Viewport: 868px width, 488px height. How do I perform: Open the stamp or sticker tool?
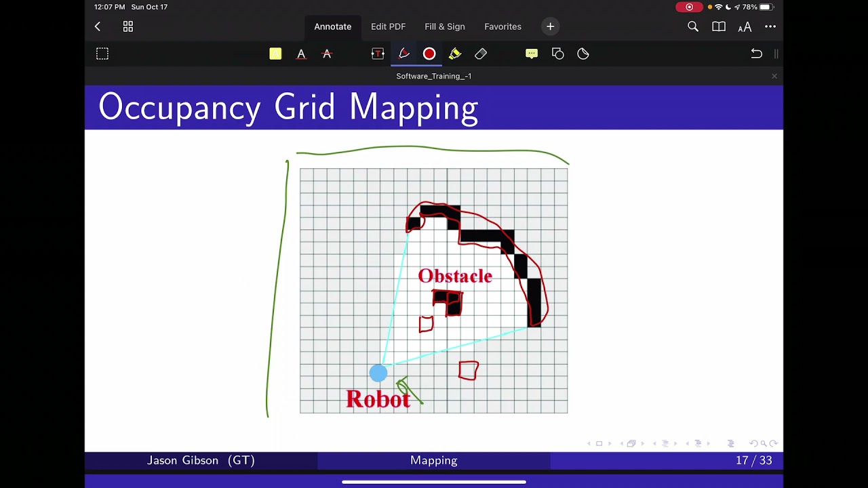pyautogui.click(x=583, y=54)
